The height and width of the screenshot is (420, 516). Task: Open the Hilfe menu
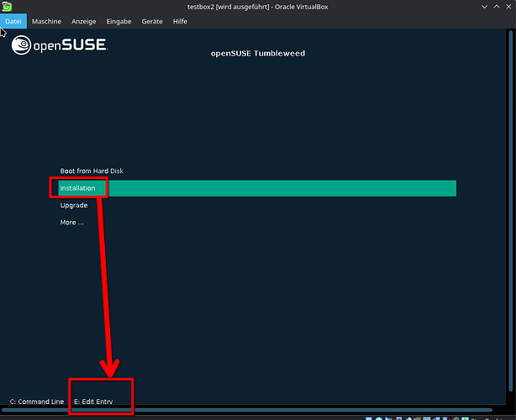point(180,21)
